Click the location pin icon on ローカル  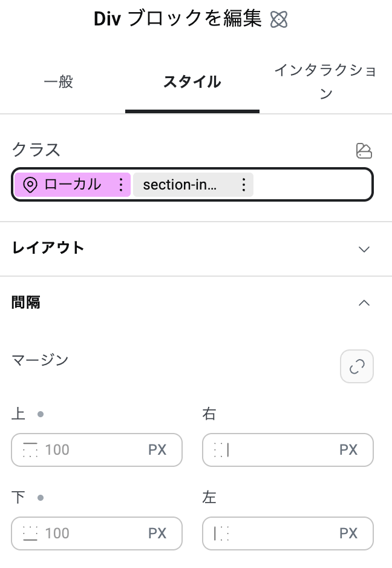pyautogui.click(x=30, y=185)
